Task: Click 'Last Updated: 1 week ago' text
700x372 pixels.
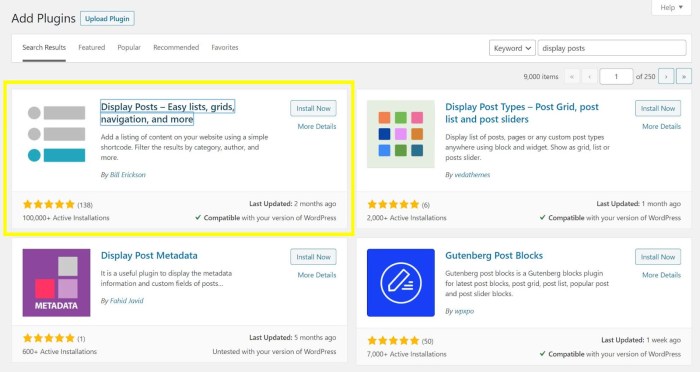Action: 641,340
